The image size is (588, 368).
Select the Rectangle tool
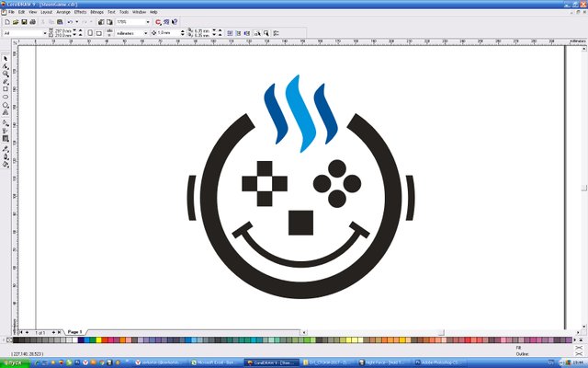[6, 89]
